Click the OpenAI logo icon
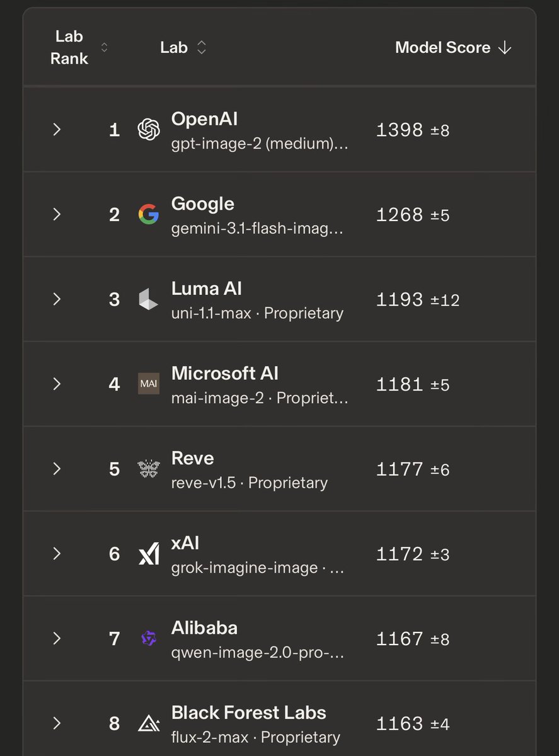 (x=149, y=130)
